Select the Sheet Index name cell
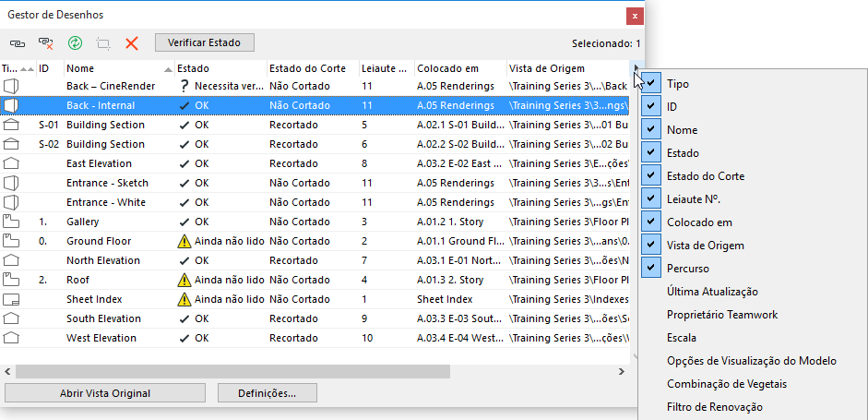Screen dimensions: 868x420 [x=94, y=299]
